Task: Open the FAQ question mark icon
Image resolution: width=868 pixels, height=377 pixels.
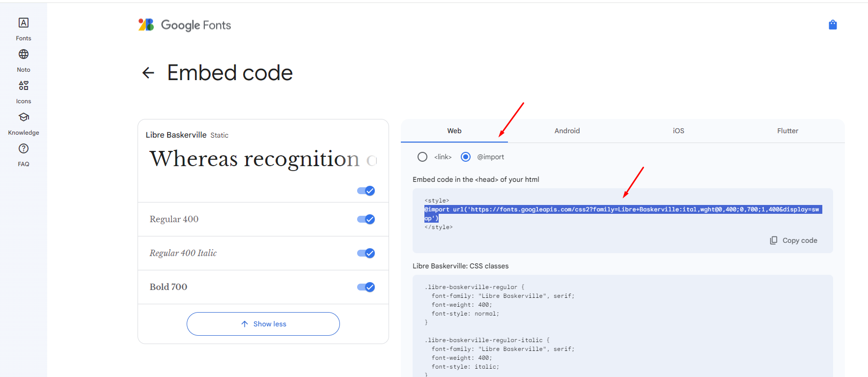Action: coord(24,148)
